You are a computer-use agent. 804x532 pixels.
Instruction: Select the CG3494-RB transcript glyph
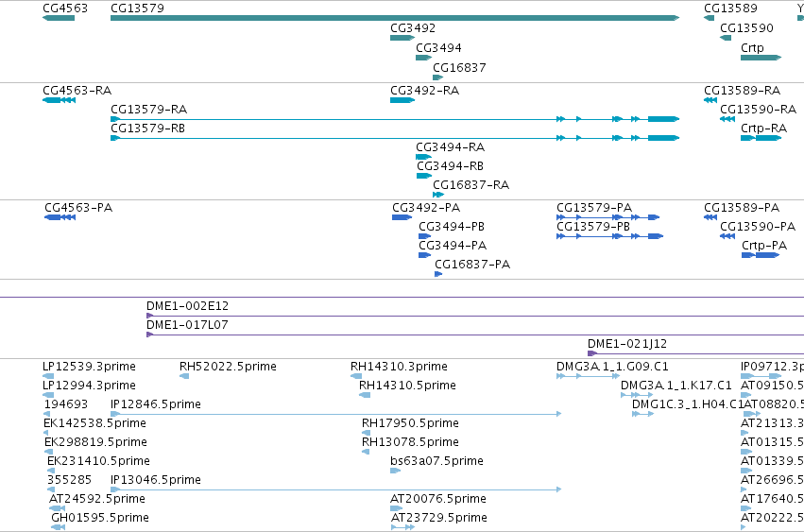coord(424,176)
